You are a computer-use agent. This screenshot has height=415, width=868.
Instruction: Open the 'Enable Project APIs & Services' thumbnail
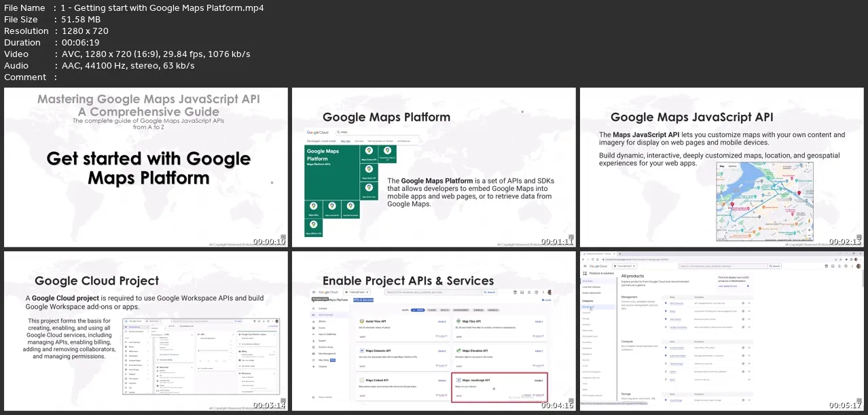(434, 331)
